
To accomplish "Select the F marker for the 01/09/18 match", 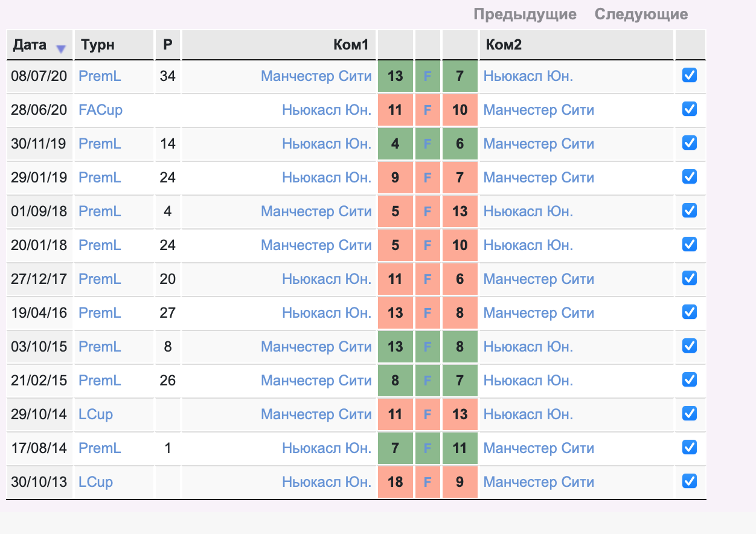I will 428,211.
